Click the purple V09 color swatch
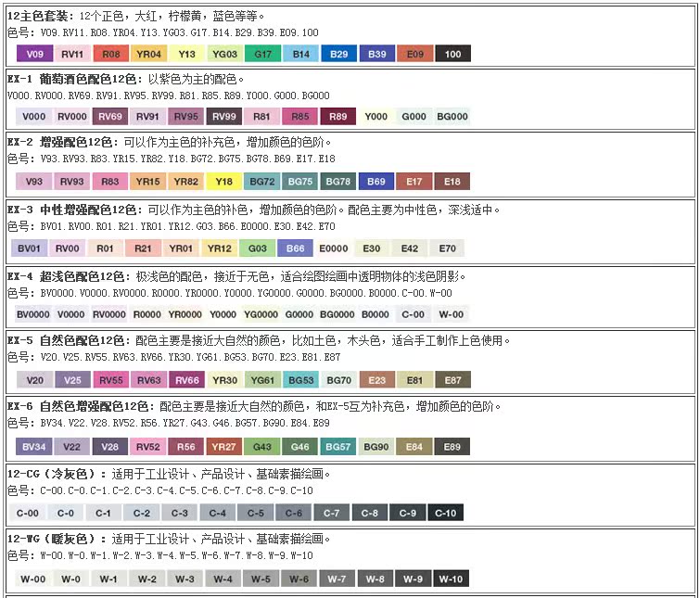Viewport: 700px width, 598px height. click(35, 55)
